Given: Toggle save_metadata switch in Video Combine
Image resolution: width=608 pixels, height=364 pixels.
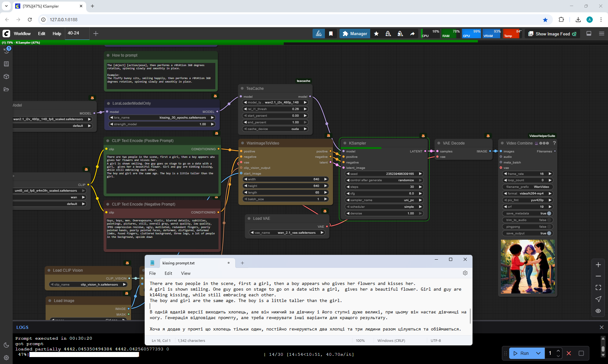Looking at the screenshot, I should point(549,213).
